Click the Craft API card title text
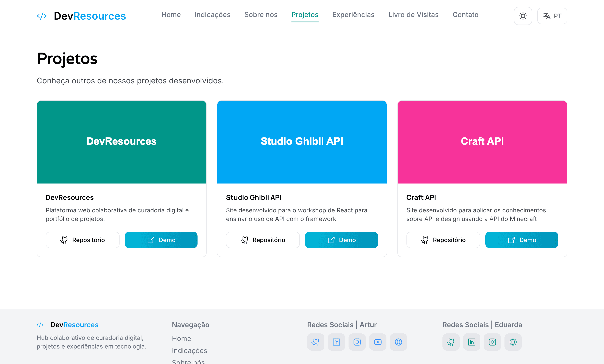Screen dimensions: 604x364 pos(421,197)
